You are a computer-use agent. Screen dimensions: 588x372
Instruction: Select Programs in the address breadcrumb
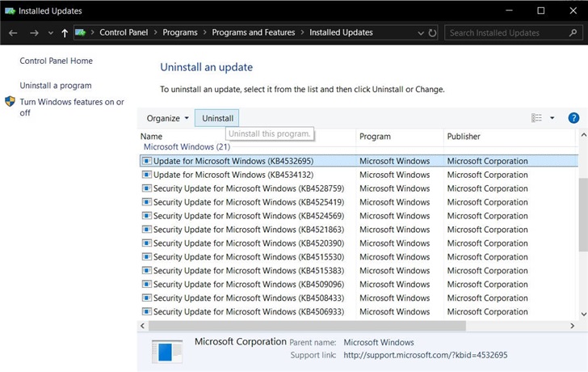[x=179, y=33]
